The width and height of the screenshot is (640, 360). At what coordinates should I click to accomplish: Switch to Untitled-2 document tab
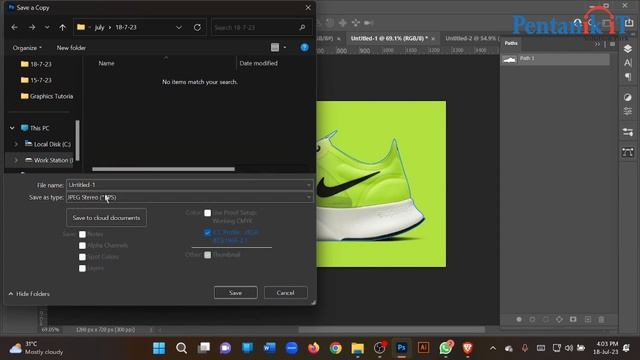click(x=471, y=38)
